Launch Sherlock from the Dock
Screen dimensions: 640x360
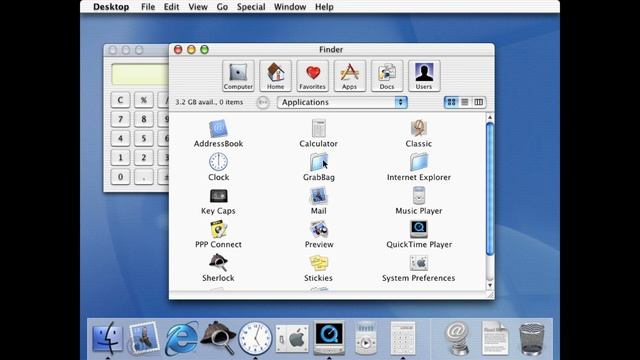click(218, 338)
